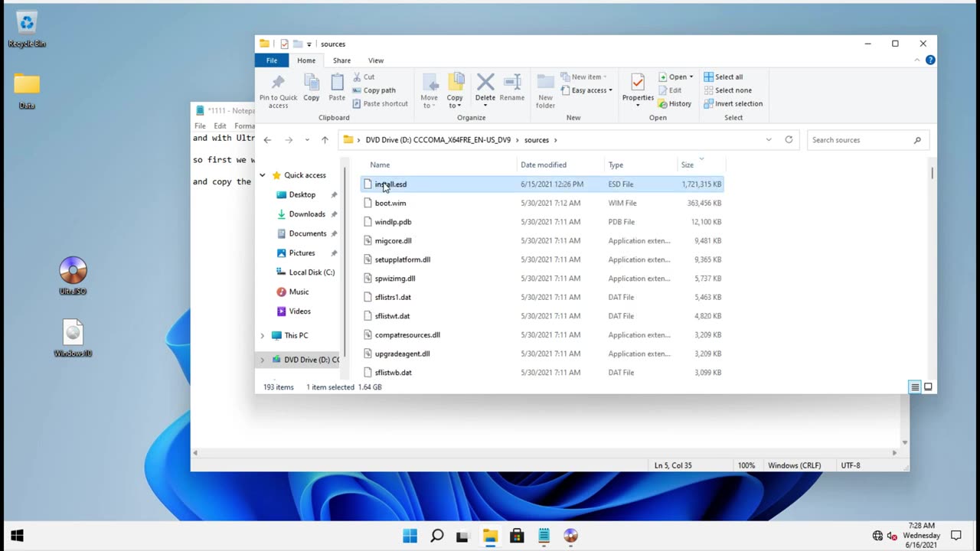The image size is (980, 551).
Task: Click the DVD Drive (D:) breadcrumb segment
Action: pyautogui.click(x=438, y=140)
